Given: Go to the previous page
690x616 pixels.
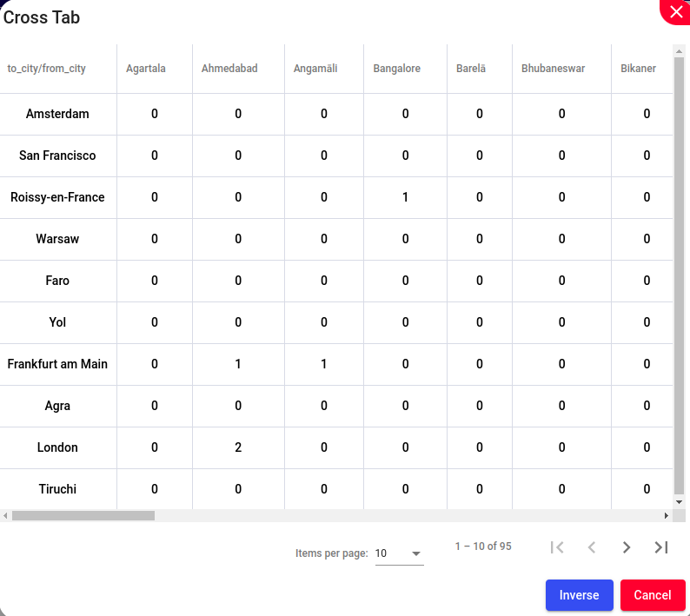Looking at the screenshot, I should click(592, 547).
